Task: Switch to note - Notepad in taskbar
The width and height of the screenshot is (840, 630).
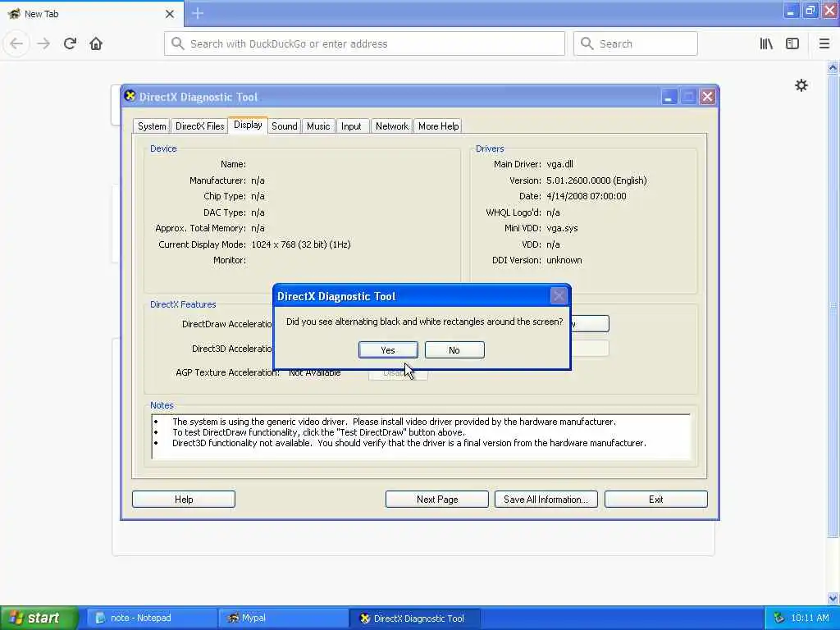Action: (150, 618)
